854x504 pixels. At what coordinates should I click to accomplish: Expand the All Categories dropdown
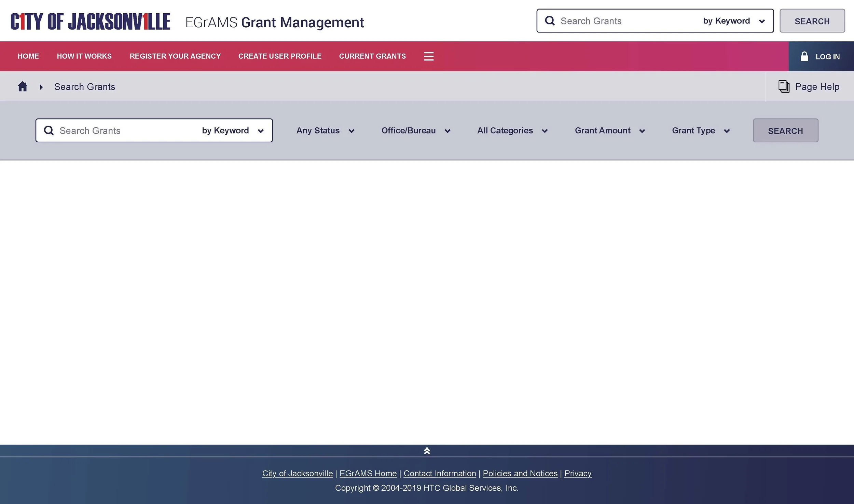(512, 131)
